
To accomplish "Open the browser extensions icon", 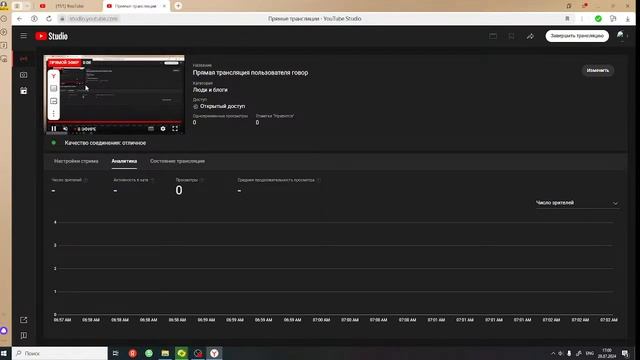I will [x=613, y=19].
